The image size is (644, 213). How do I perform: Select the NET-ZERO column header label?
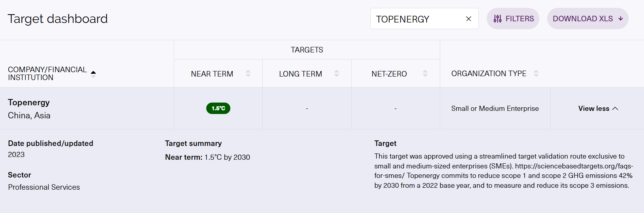click(389, 74)
